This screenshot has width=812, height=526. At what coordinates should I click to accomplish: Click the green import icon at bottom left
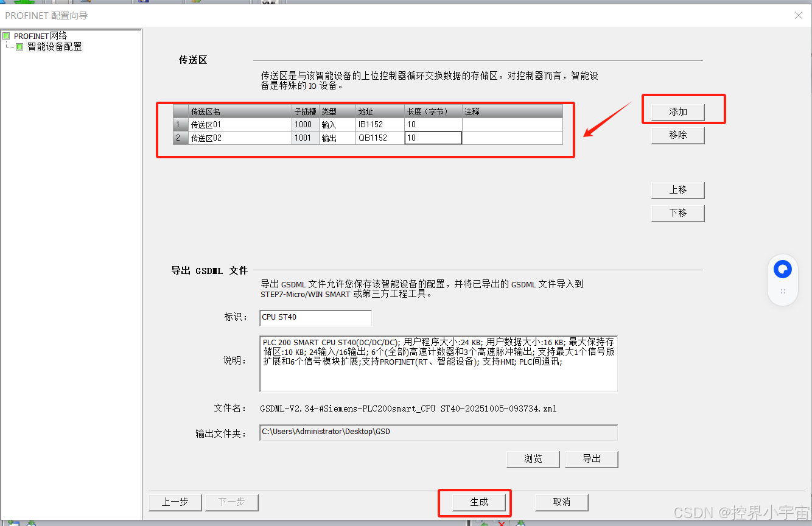12,522
